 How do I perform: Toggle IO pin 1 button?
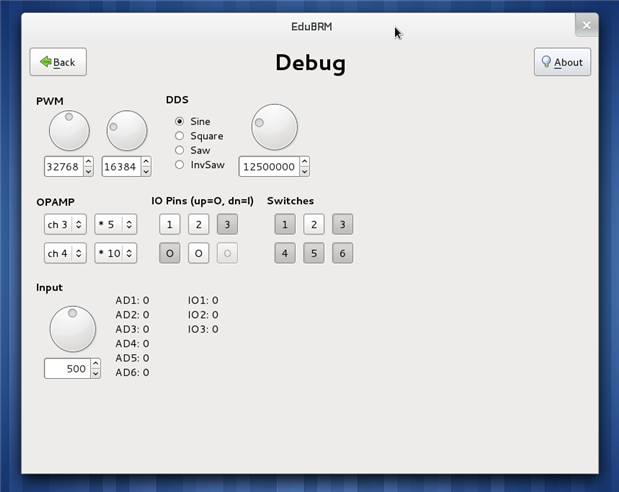coord(170,224)
